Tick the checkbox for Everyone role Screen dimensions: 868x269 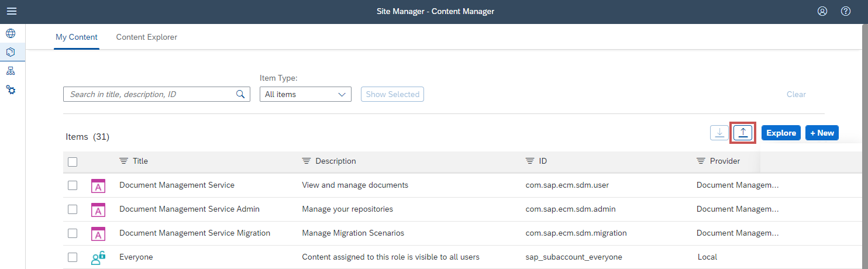pyautogui.click(x=73, y=257)
